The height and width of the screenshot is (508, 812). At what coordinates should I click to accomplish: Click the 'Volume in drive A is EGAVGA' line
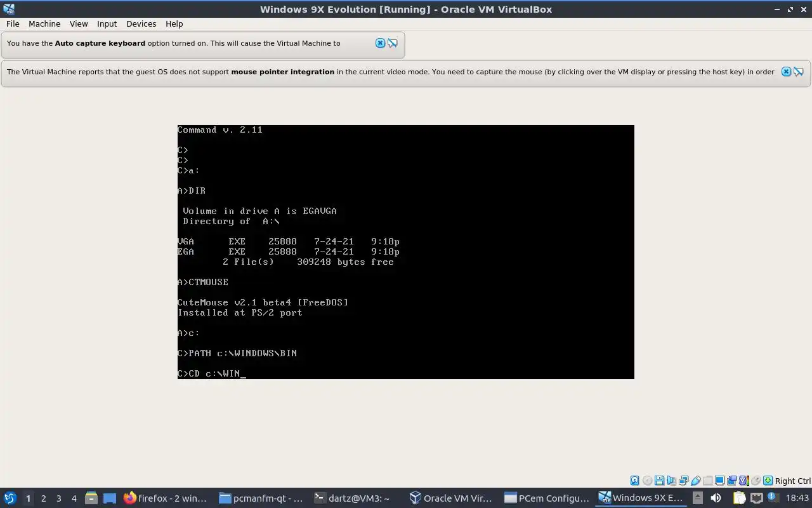point(260,211)
